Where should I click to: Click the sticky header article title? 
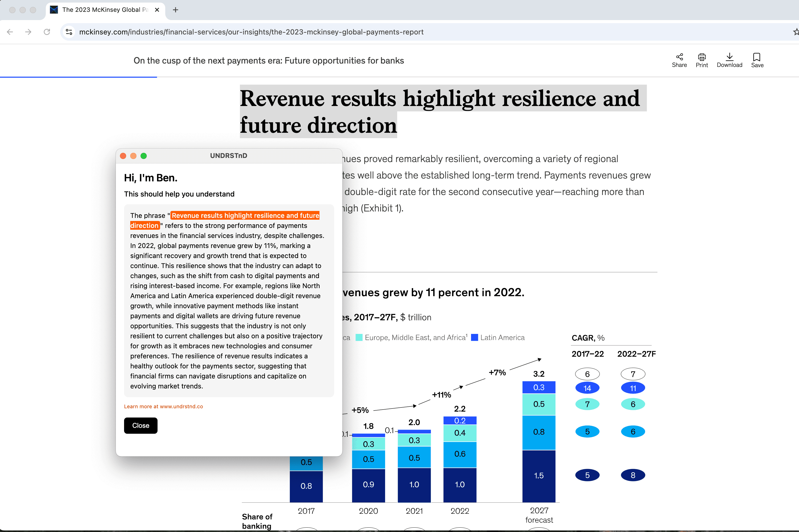coord(268,61)
